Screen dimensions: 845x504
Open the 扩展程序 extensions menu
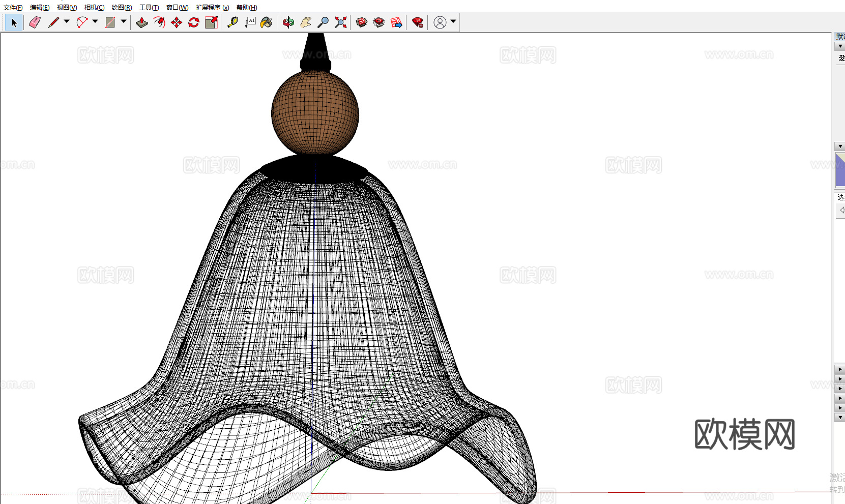tap(212, 7)
